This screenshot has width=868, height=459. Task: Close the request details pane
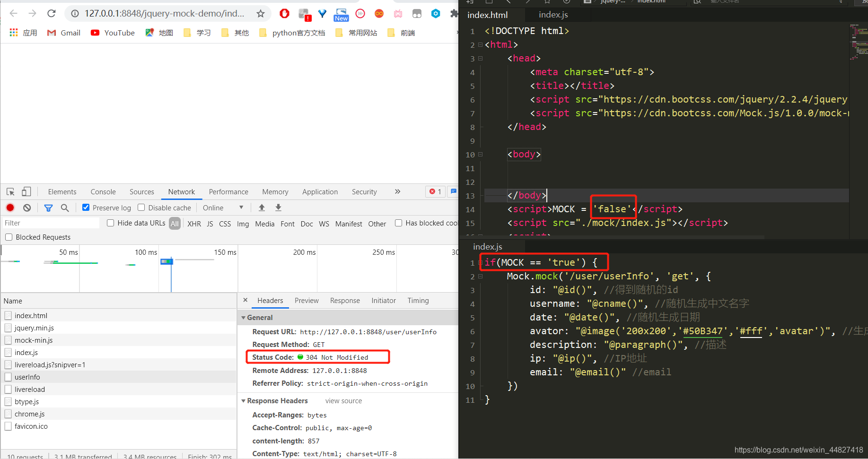click(x=245, y=300)
